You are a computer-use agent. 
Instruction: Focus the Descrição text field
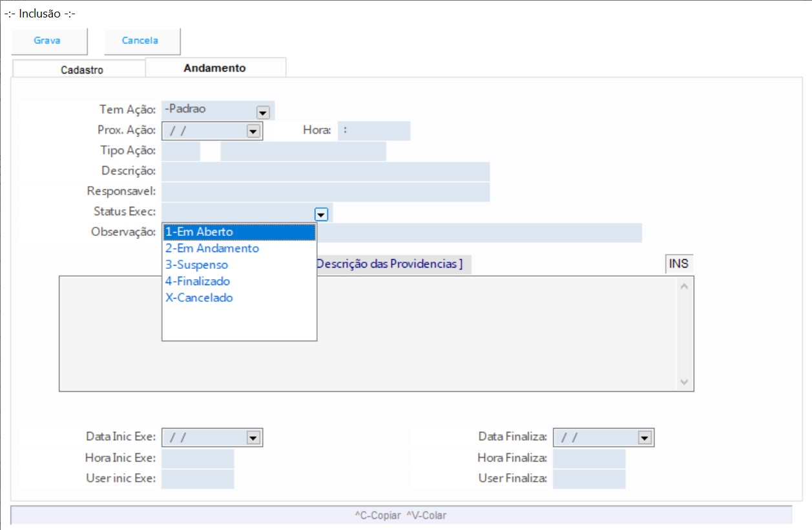coord(325,172)
